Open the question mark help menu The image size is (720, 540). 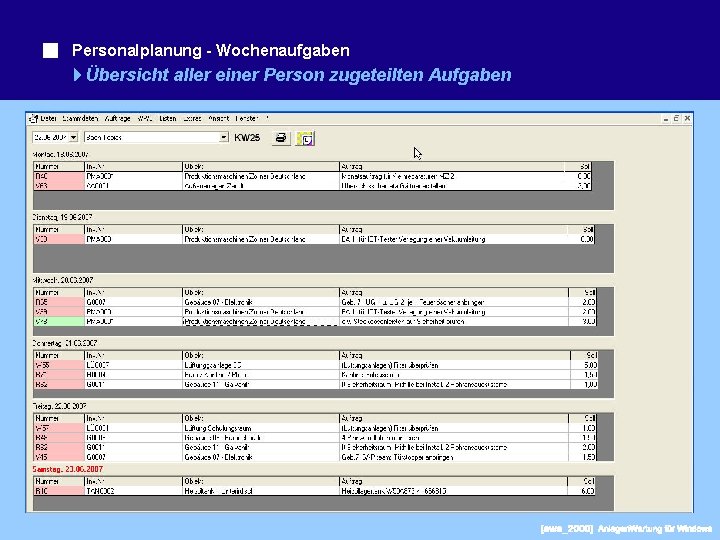pyautogui.click(x=267, y=118)
